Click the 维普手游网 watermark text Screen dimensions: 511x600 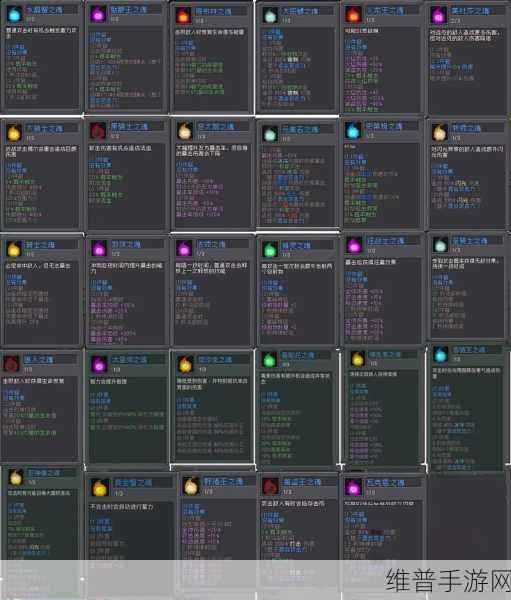click(448, 580)
